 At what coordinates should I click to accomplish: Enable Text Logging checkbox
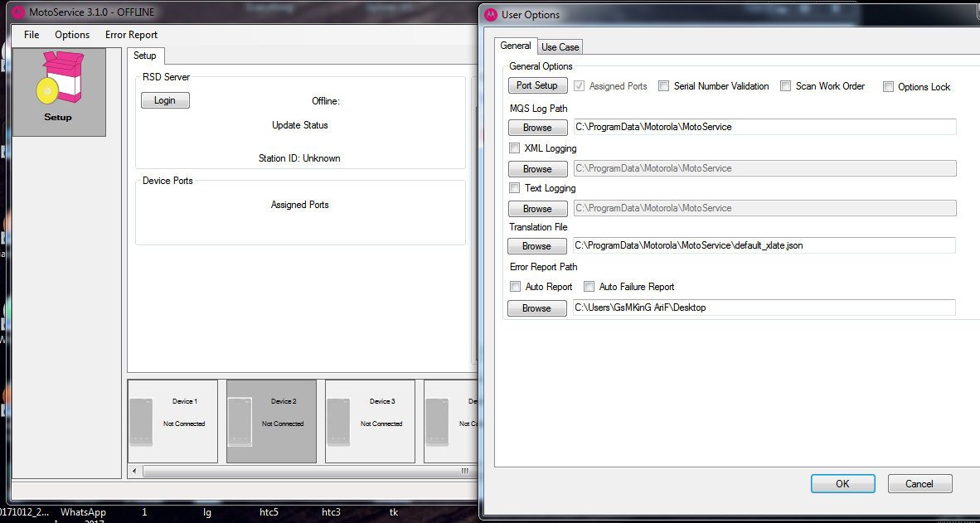pos(515,188)
